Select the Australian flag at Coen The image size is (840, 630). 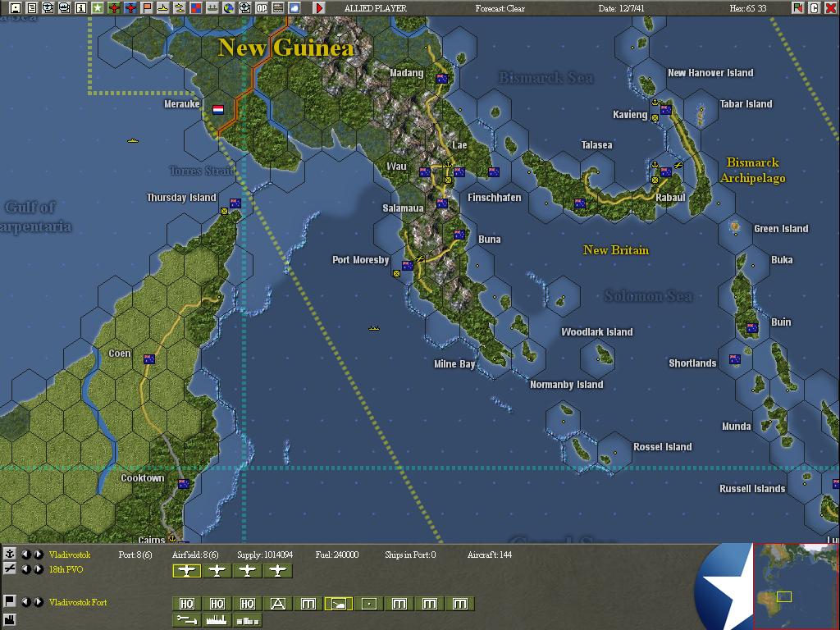pyautogui.click(x=149, y=359)
